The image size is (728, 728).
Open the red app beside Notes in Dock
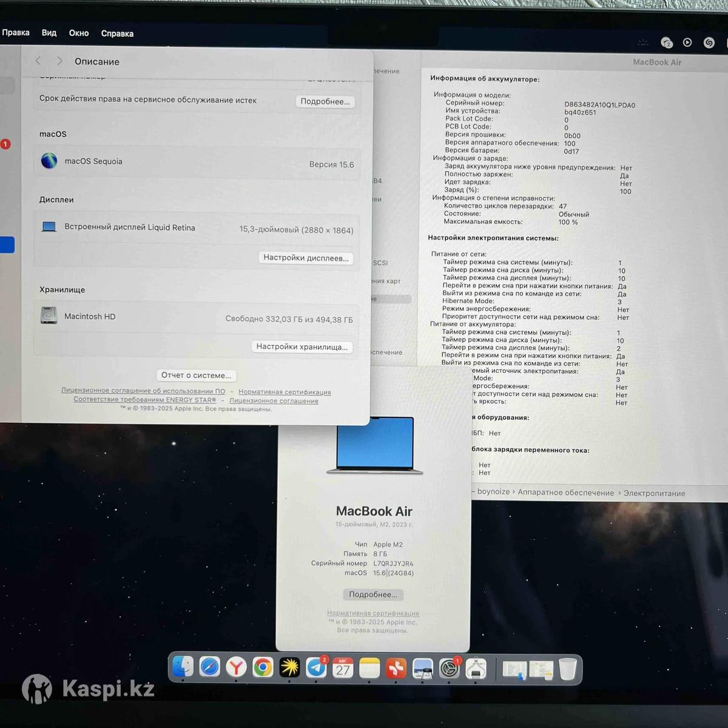point(396,669)
